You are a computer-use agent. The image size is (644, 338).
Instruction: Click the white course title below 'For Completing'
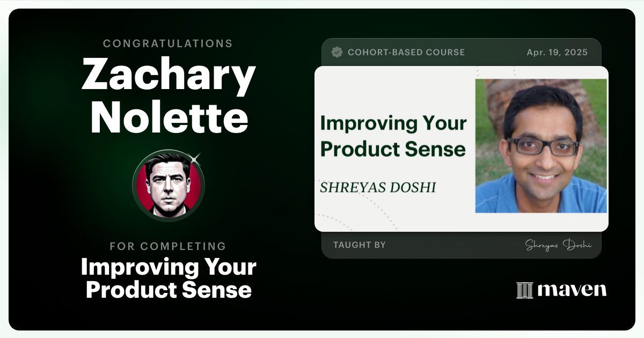[169, 278]
